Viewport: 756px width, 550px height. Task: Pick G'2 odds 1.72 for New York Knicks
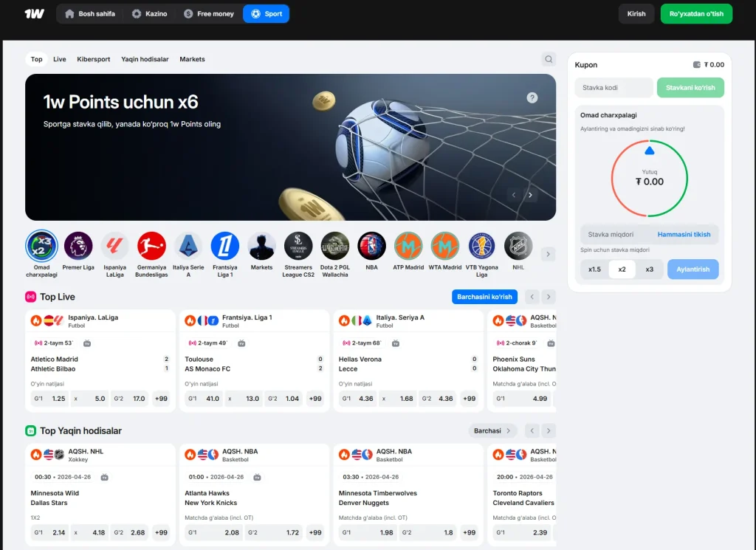(273, 532)
